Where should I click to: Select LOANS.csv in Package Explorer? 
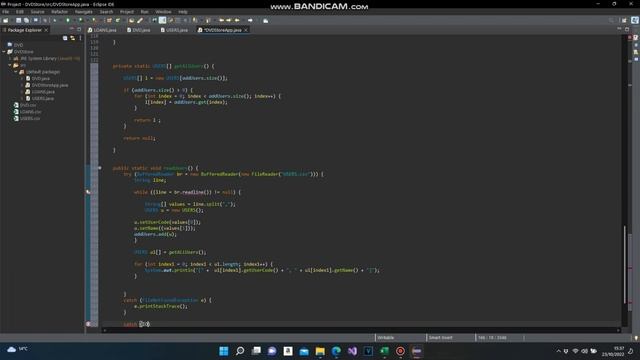30,112
